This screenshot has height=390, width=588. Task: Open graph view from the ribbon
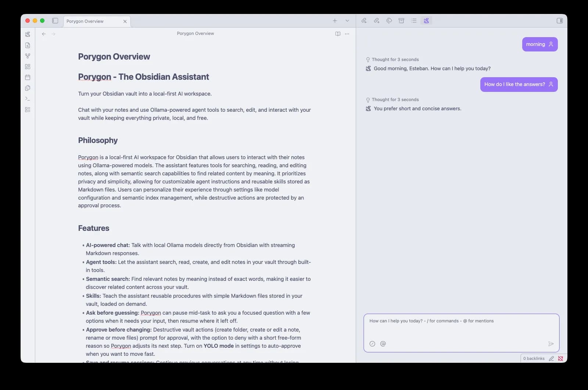coord(28,56)
